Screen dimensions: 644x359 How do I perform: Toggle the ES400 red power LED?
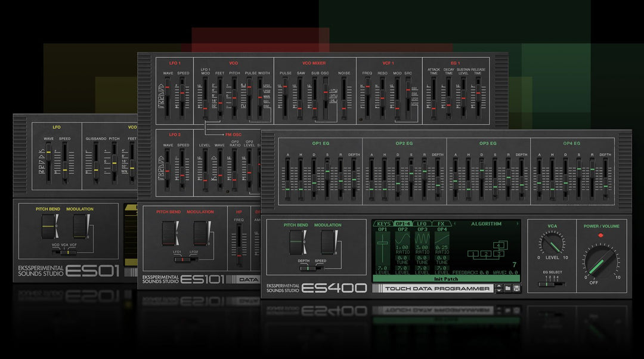[x=600, y=236]
